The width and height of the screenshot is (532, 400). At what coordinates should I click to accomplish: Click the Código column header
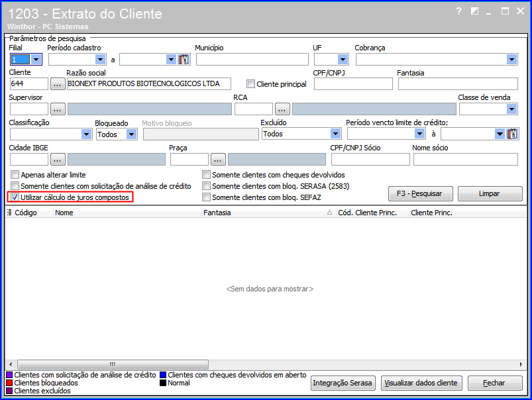pos(33,213)
